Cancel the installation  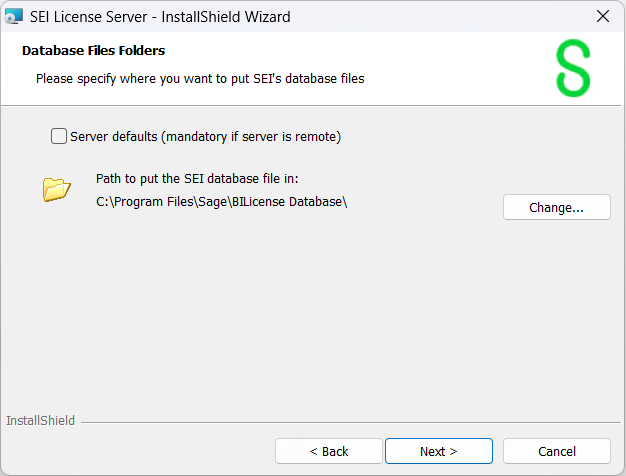pyautogui.click(x=556, y=451)
